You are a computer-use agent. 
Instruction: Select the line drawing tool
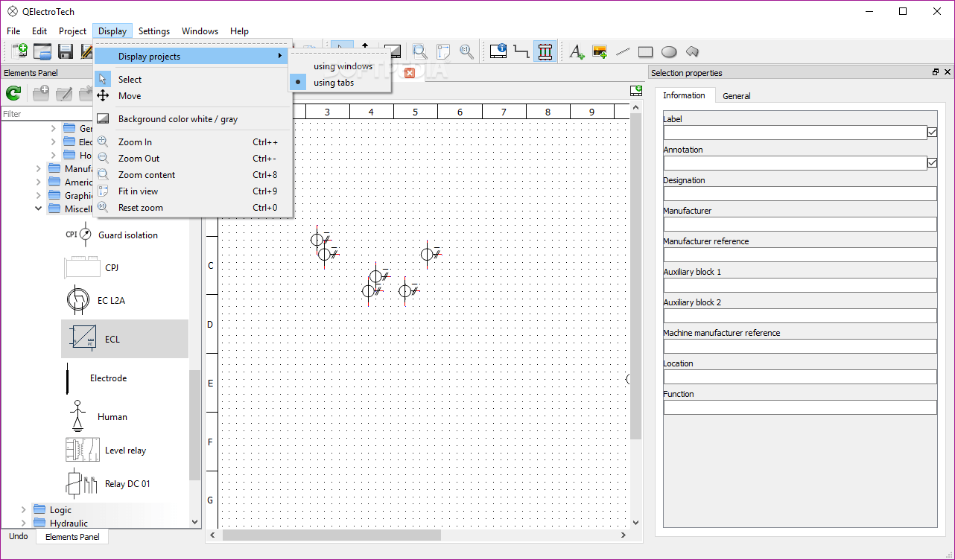(623, 51)
